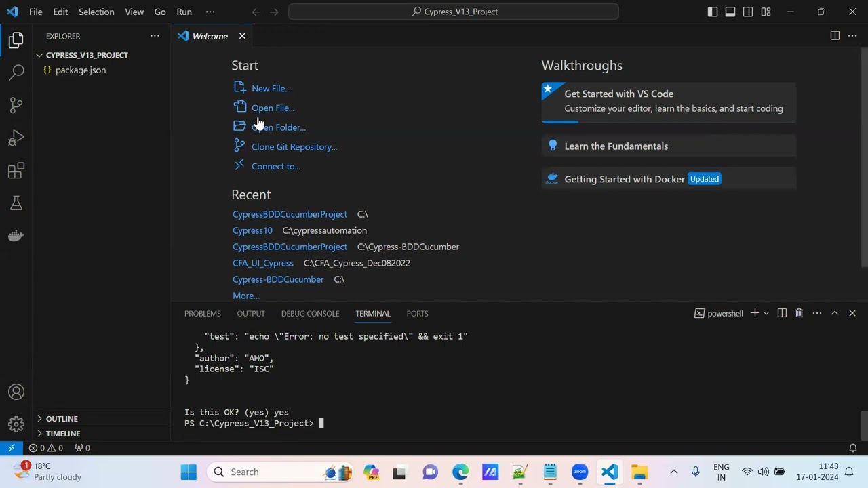Split the terminal panel

pos(782,313)
